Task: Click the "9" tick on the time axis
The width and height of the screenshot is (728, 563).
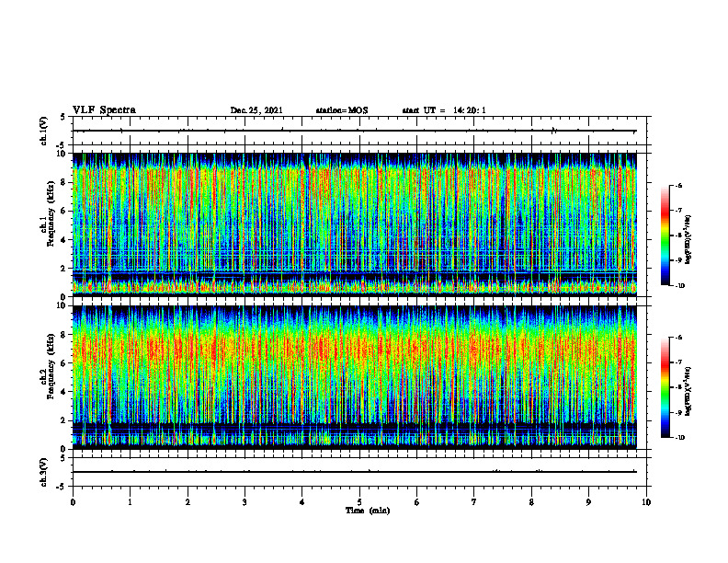Action: pyautogui.click(x=588, y=502)
